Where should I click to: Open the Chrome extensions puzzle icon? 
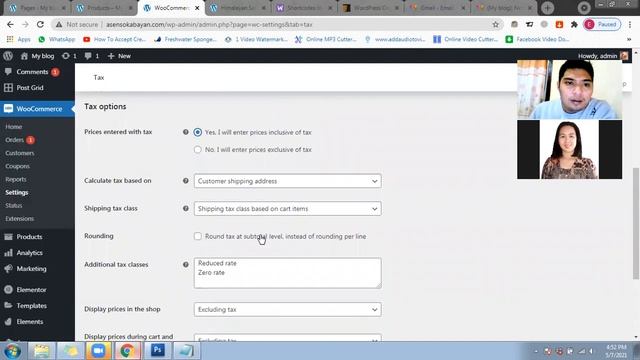point(574,24)
